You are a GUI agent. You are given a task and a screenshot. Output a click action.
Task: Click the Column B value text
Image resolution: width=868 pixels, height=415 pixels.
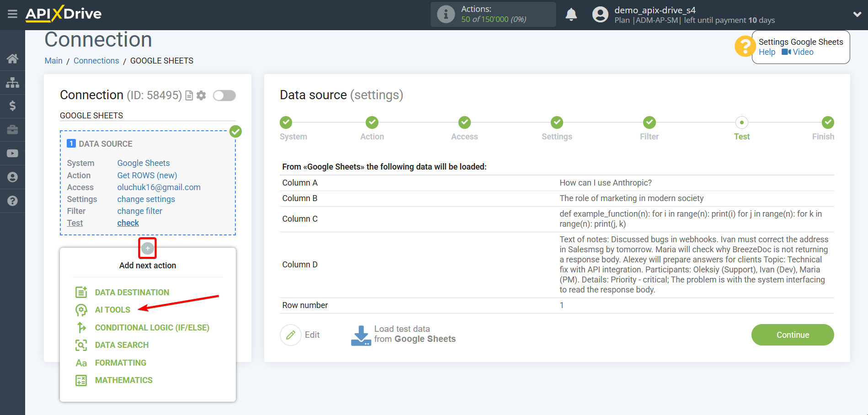pyautogui.click(x=631, y=198)
